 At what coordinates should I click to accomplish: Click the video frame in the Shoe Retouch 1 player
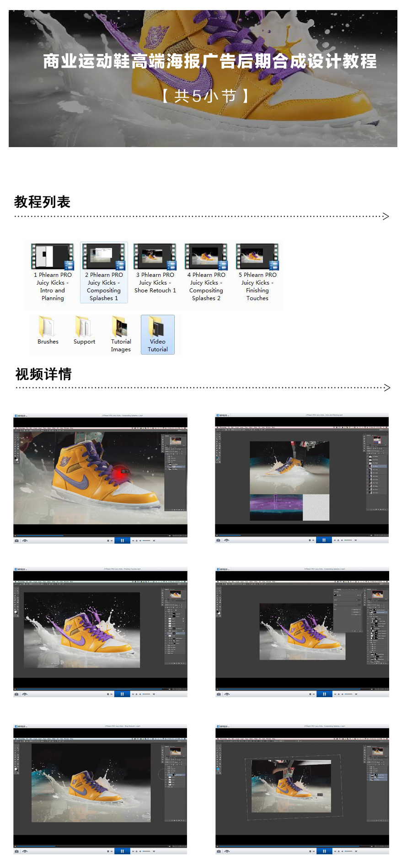tap(100, 786)
